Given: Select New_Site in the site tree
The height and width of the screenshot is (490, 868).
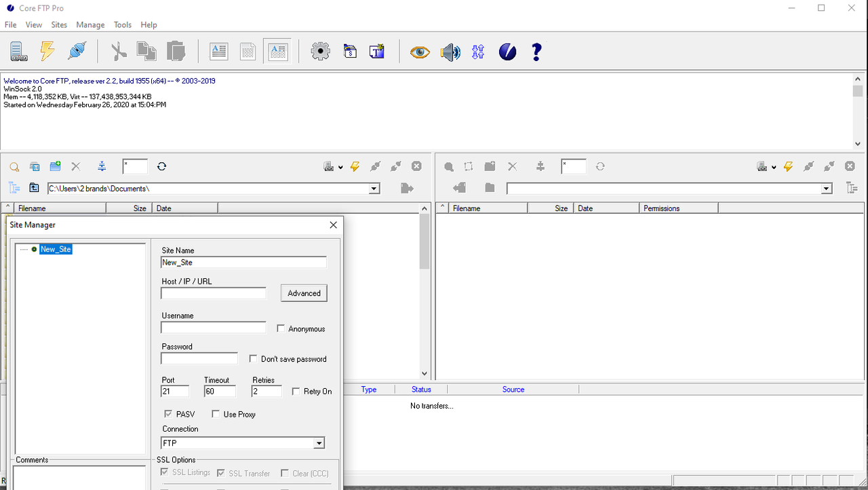Looking at the screenshot, I should click(56, 249).
